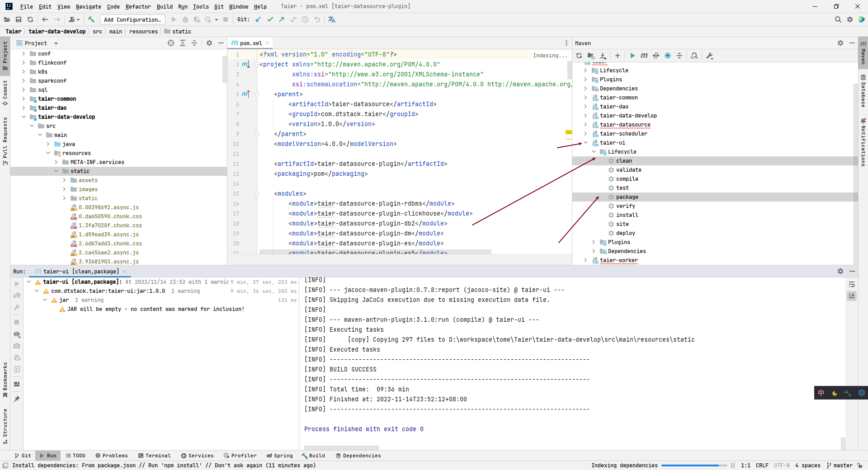Screen dimensions: 868x470
Task: Select all files in the Project panel scope
Action: [x=171, y=43]
